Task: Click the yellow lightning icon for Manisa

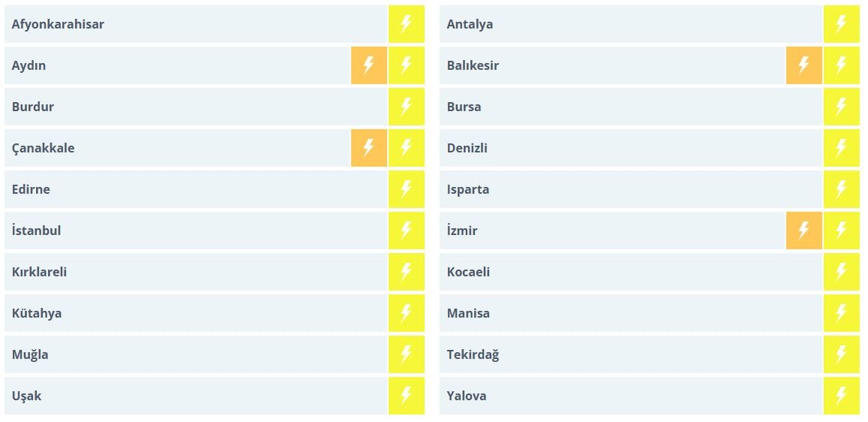Action: tap(841, 313)
